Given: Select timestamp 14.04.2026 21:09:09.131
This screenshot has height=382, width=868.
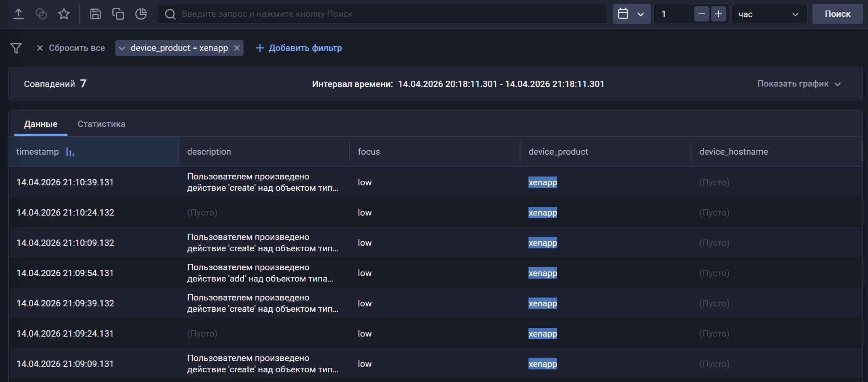Looking at the screenshot, I should [x=65, y=364].
